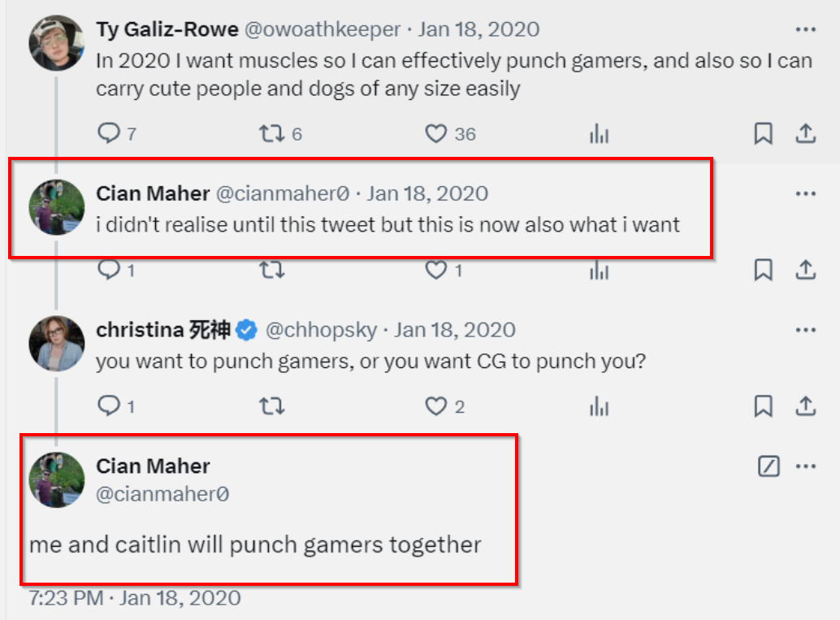The image size is (840, 620).
Task: Open more options on christina's tweet
Action: pos(805,330)
